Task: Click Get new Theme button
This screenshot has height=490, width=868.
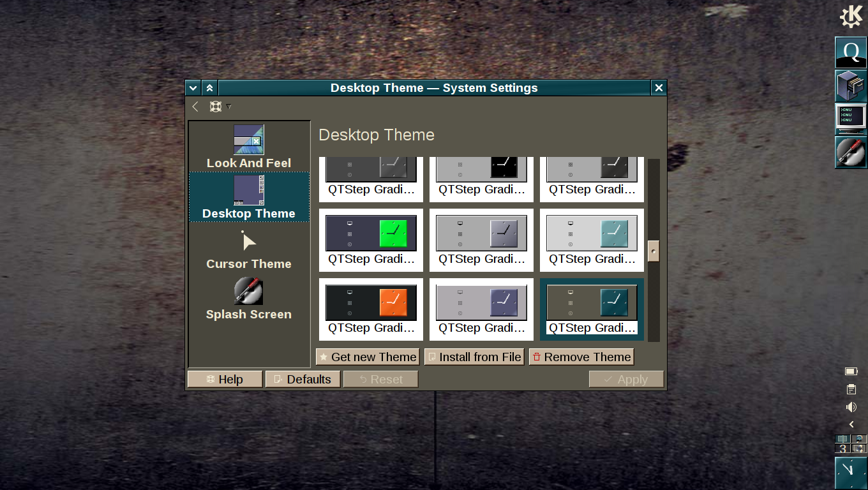Action: click(x=368, y=357)
